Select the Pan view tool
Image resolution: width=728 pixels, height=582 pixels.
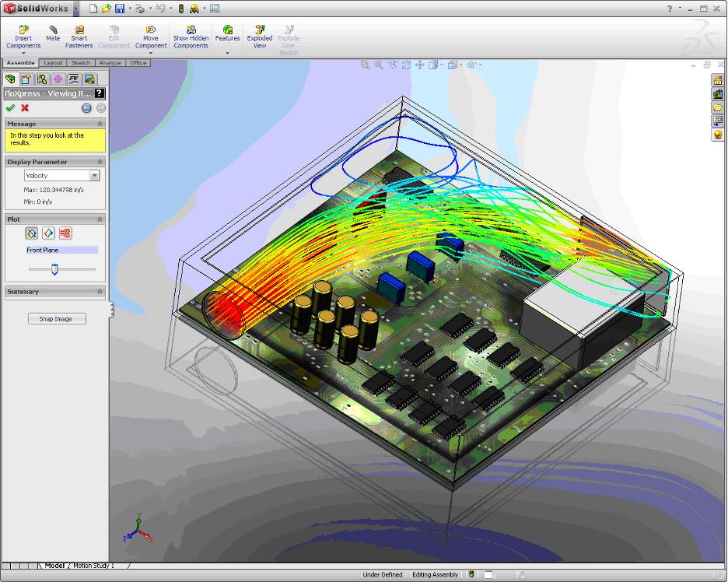(x=420, y=65)
